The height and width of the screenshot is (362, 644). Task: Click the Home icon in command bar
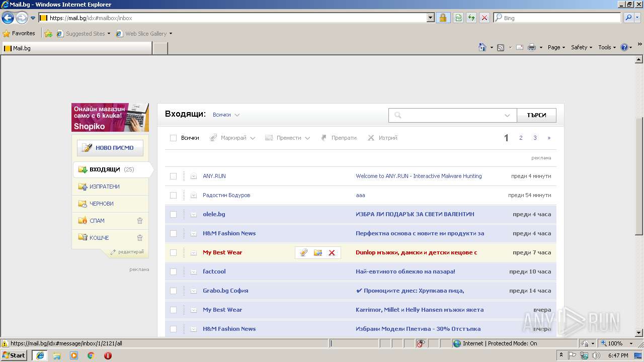pos(482,47)
